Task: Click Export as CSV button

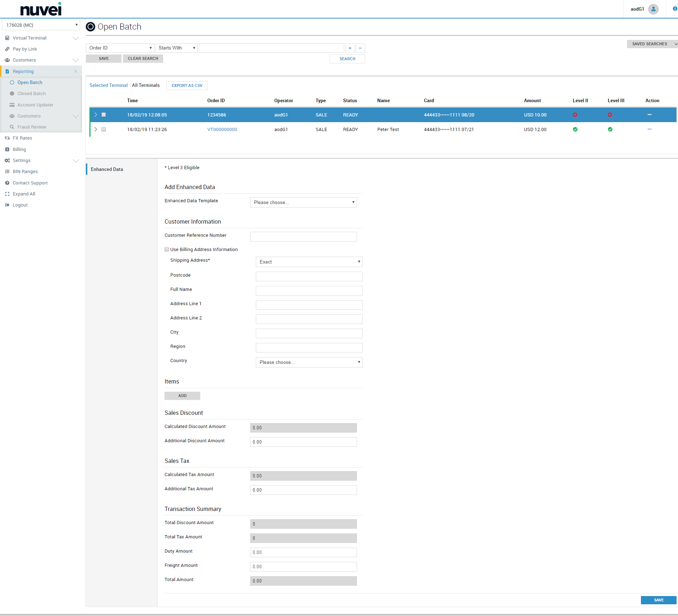Action: click(x=187, y=86)
